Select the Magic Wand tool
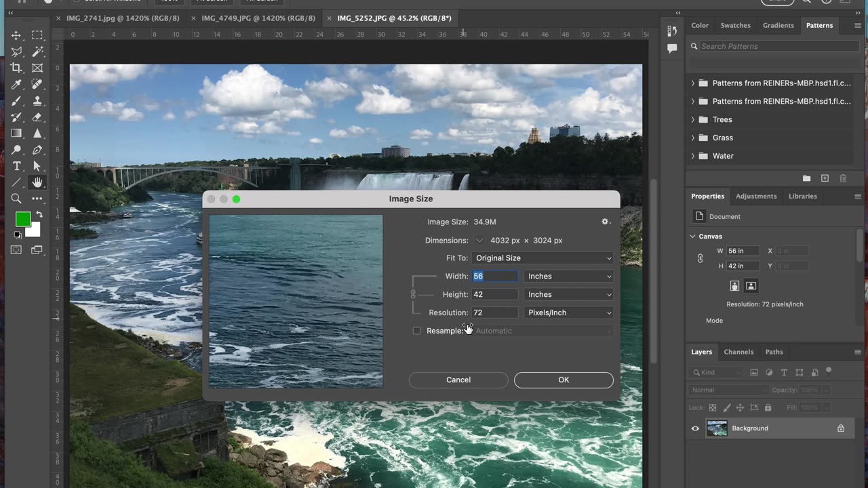This screenshot has height=488, width=868. tap(37, 52)
